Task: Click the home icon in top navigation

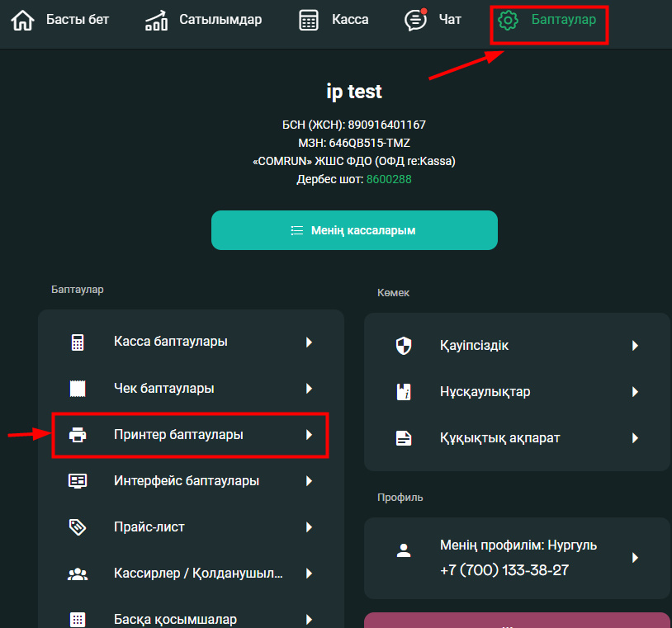Action: (x=22, y=20)
